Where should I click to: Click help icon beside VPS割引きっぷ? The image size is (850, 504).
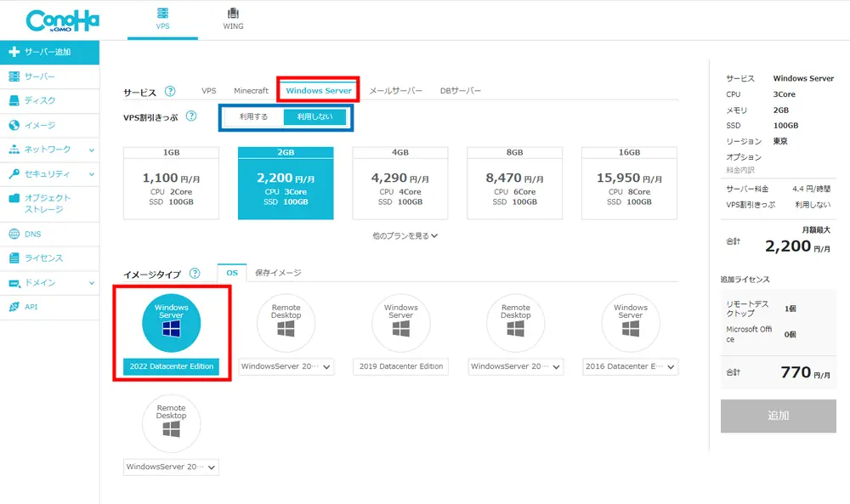pos(191,116)
